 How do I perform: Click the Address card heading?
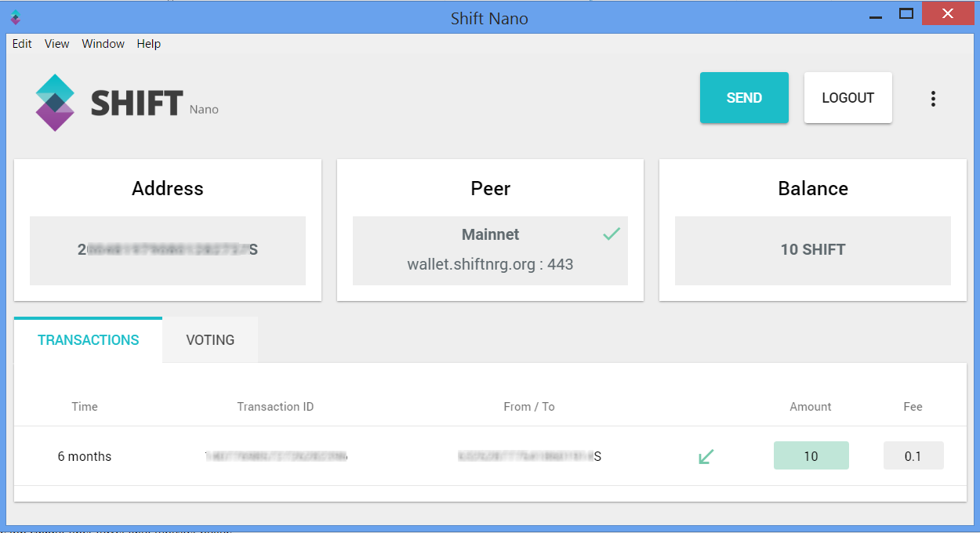coord(168,189)
